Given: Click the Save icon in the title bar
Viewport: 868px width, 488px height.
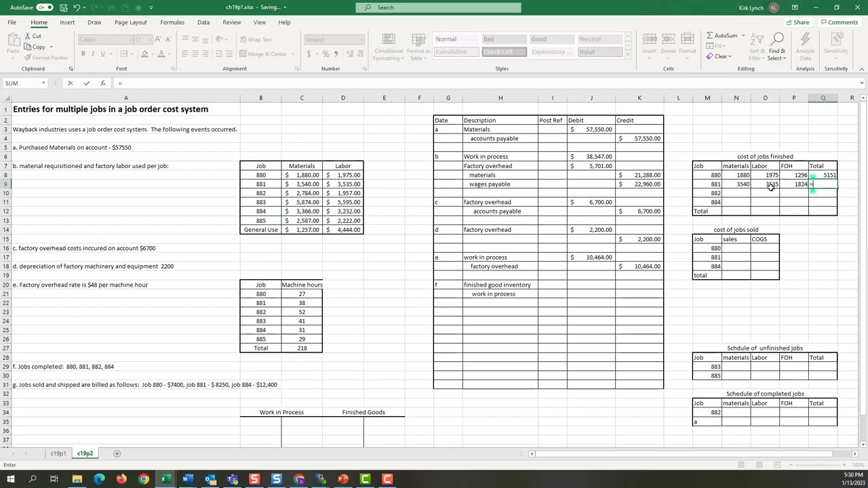Looking at the screenshot, I should pos(63,7).
